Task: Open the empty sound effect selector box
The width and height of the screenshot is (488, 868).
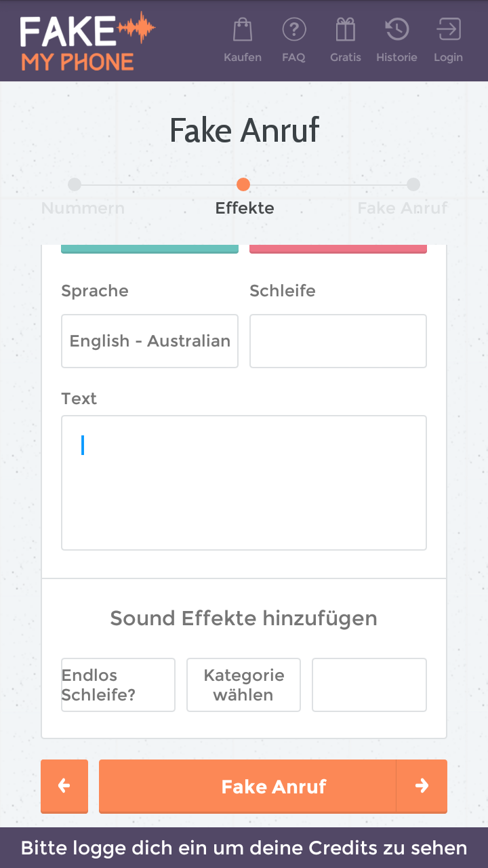Action: [369, 685]
